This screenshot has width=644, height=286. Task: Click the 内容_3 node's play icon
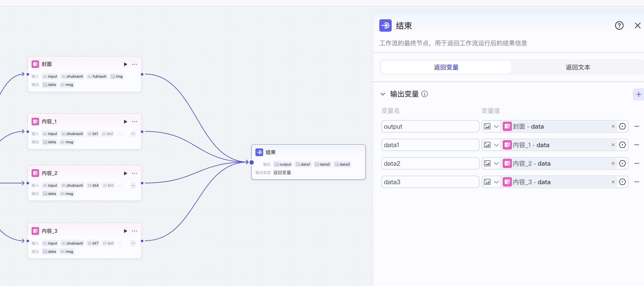(x=125, y=231)
